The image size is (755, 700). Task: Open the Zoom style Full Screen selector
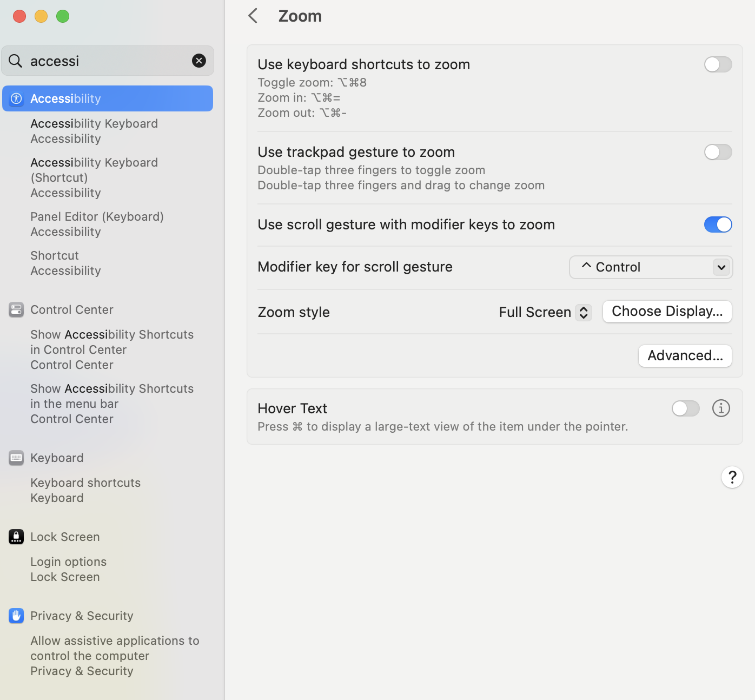coord(544,312)
